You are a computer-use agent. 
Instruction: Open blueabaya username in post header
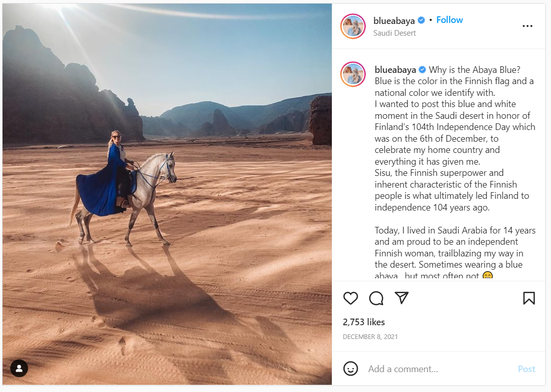(x=394, y=21)
